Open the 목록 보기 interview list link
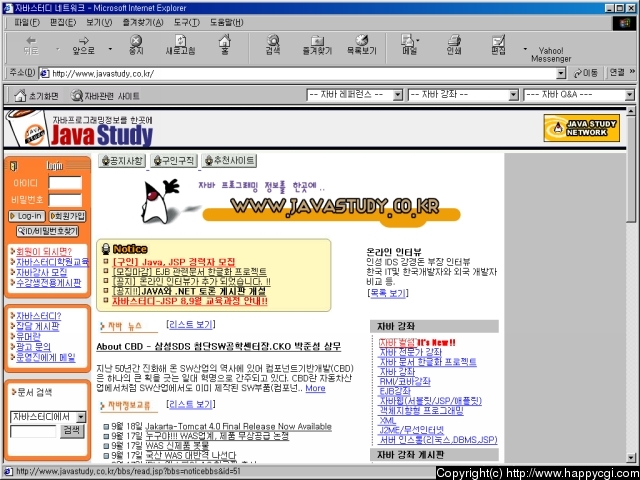The height and width of the screenshot is (480, 640). point(388,293)
